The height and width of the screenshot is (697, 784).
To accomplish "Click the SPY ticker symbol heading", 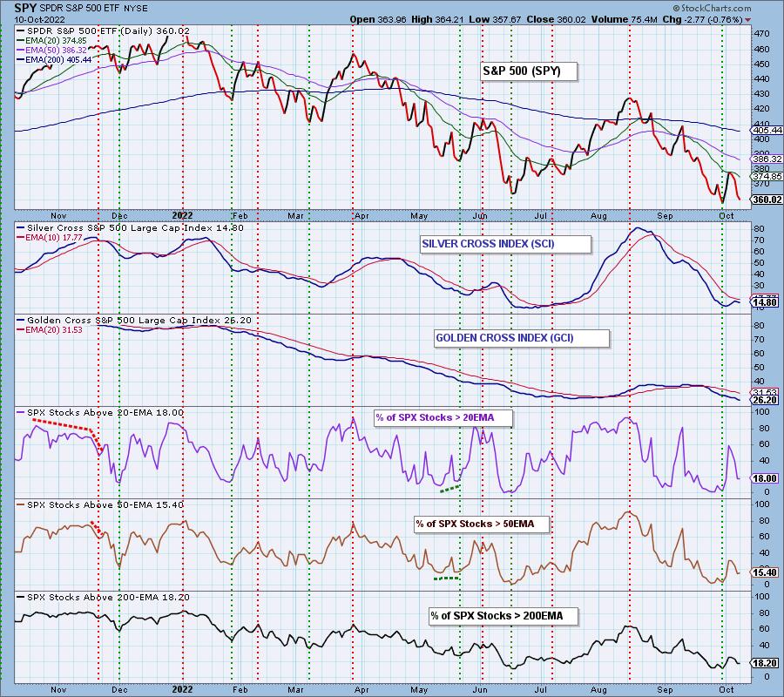I will point(24,8).
